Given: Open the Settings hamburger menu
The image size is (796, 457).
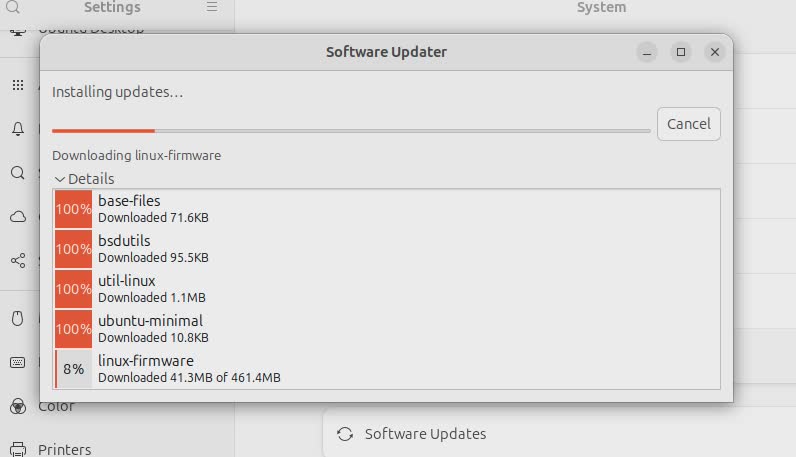Looking at the screenshot, I should pyautogui.click(x=212, y=7).
